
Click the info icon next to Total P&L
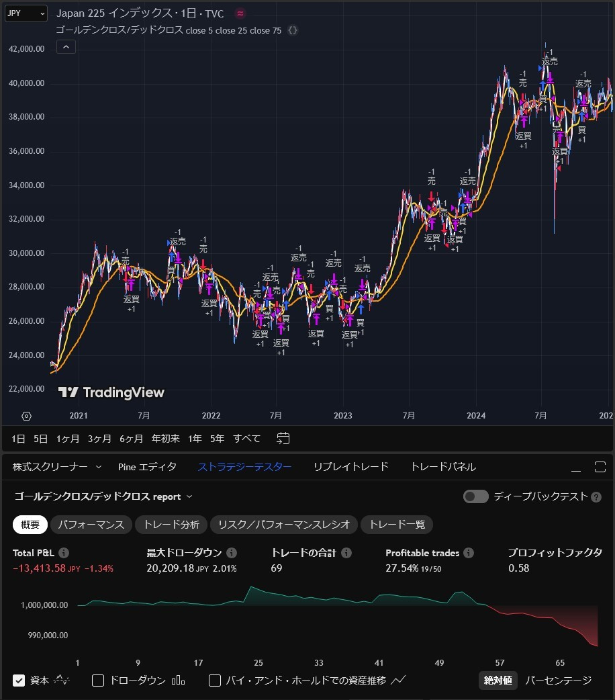[64, 553]
